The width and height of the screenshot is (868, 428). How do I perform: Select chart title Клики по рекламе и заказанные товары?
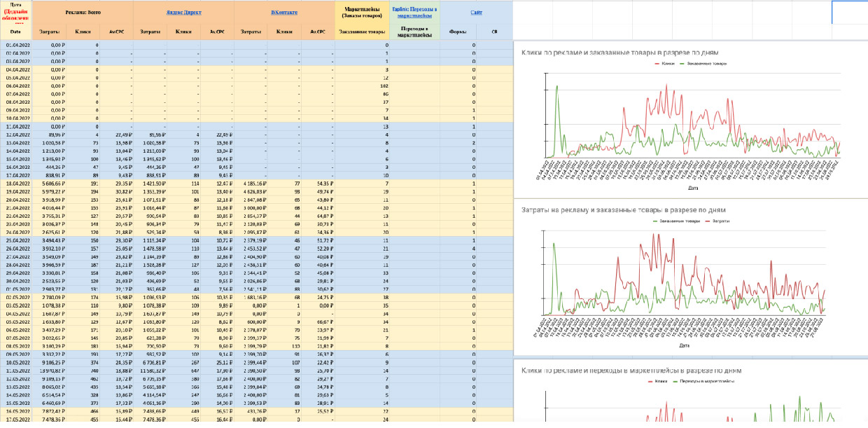click(x=619, y=53)
